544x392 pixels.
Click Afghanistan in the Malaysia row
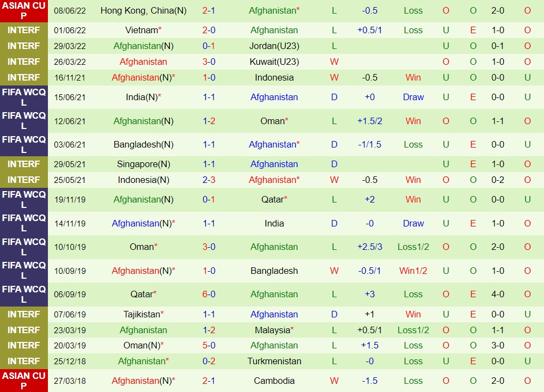[143, 330]
